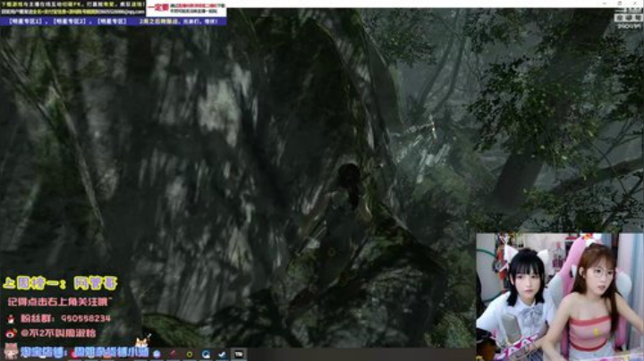Click the fan group number 950558234
The height and width of the screenshot is (361, 644).
[86, 318]
